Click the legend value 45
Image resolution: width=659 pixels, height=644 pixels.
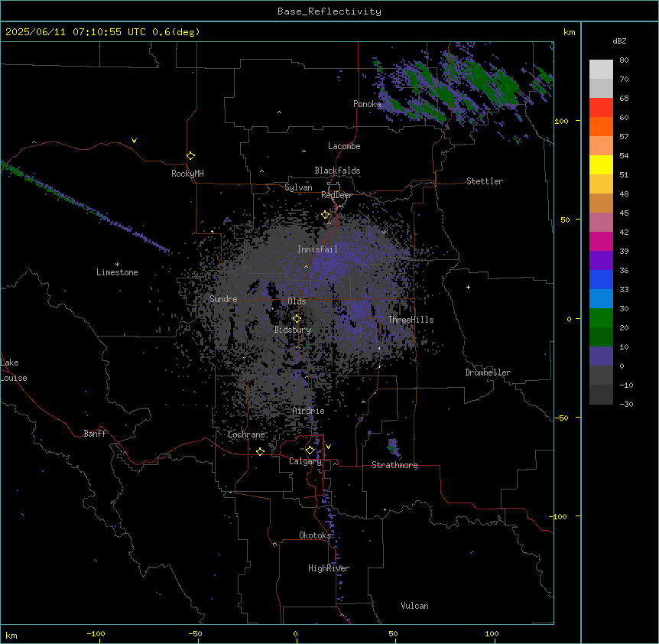point(624,213)
